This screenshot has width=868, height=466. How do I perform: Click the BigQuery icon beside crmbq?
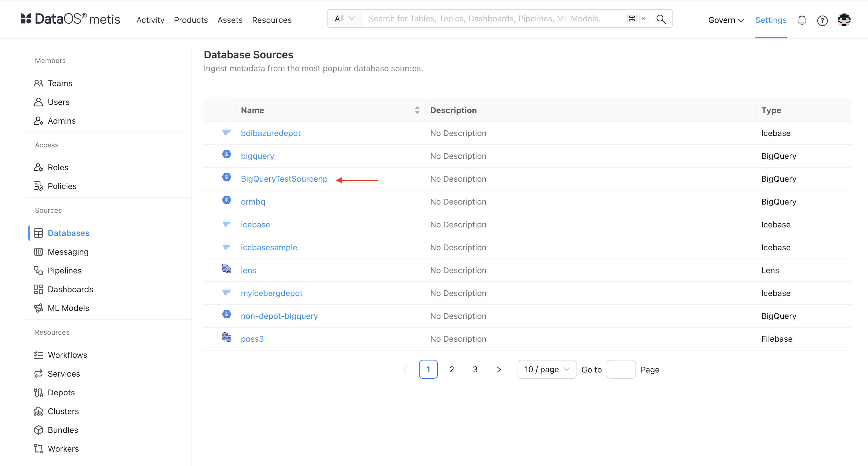point(226,200)
